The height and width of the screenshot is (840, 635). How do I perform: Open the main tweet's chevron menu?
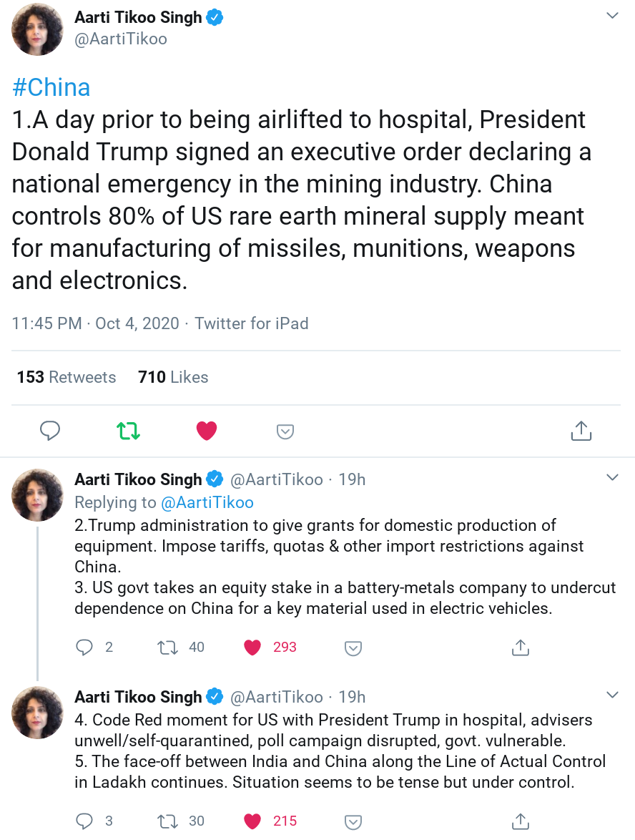[x=612, y=16]
